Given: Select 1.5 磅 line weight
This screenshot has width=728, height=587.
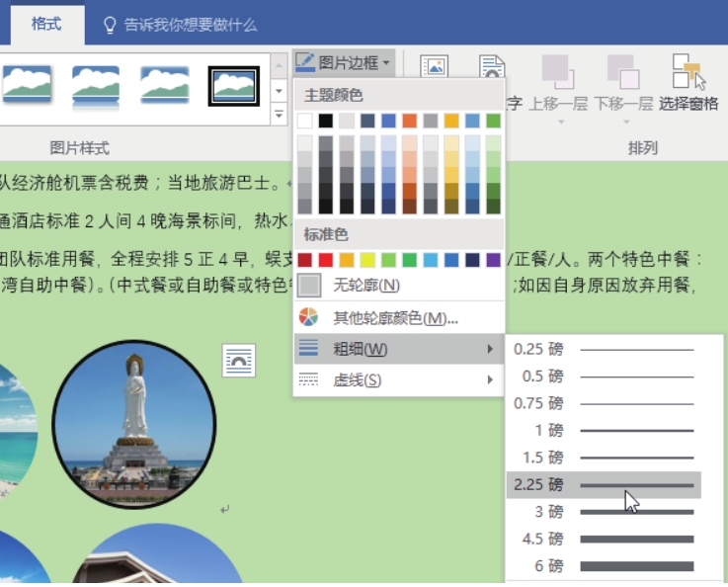Looking at the screenshot, I should [604, 458].
